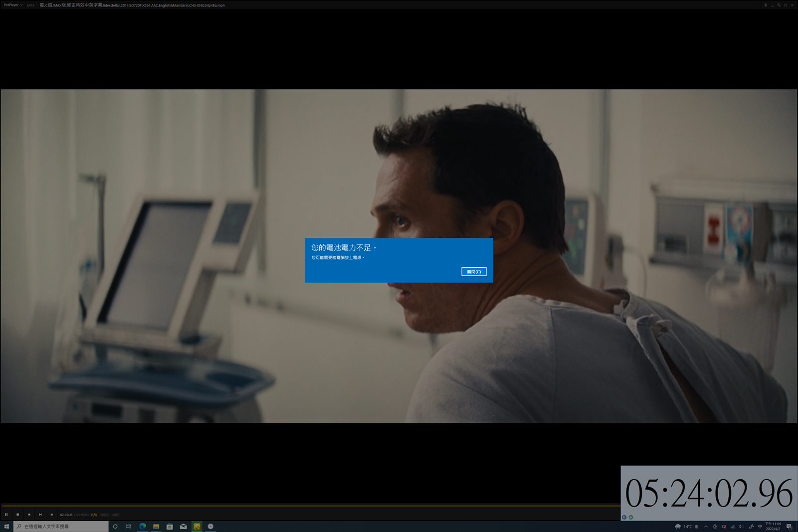Expand the hidden system tray icons
The height and width of the screenshot is (532, 798).
pos(706,527)
